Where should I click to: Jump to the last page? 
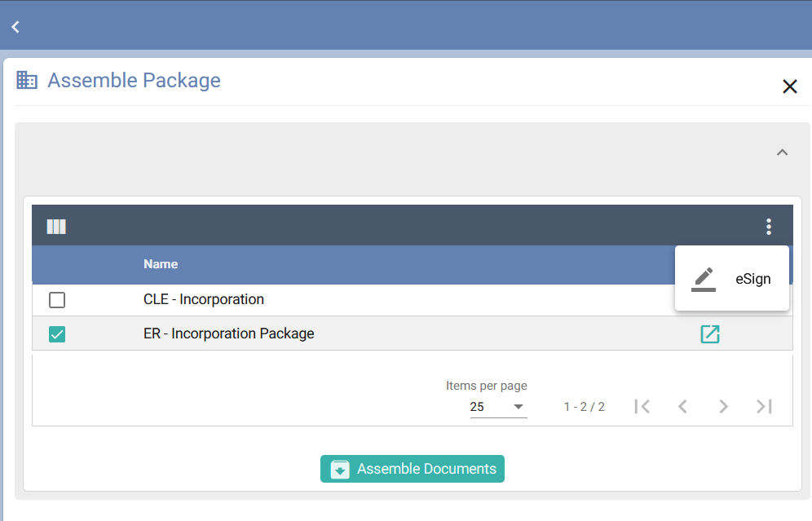pyautogui.click(x=764, y=406)
